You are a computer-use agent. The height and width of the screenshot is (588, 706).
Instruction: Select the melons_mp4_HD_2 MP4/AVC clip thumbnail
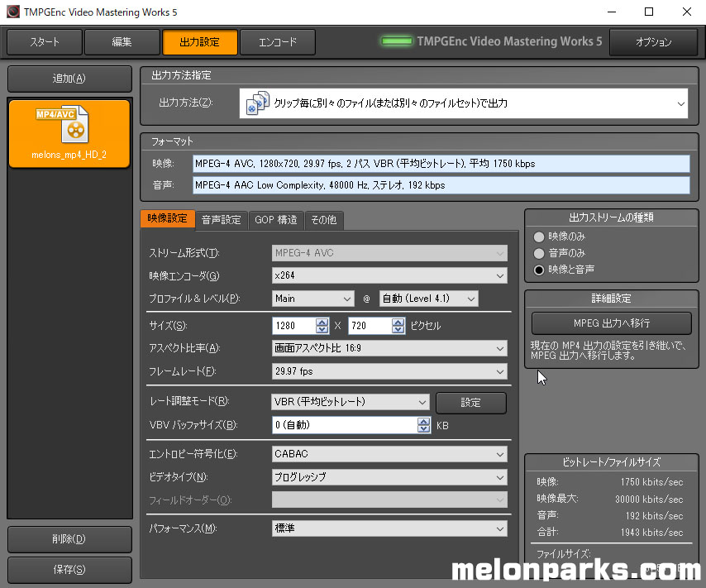pos(69,133)
